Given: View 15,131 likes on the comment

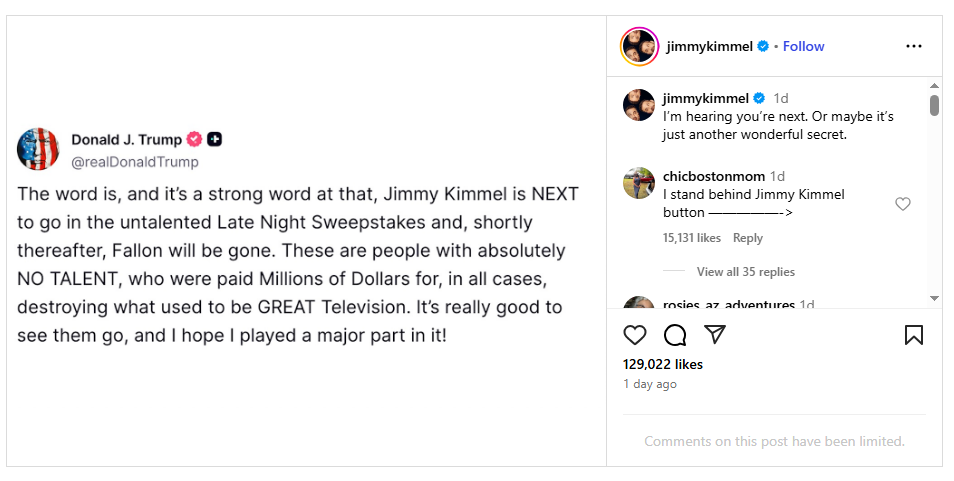Looking at the screenshot, I should tap(692, 238).
